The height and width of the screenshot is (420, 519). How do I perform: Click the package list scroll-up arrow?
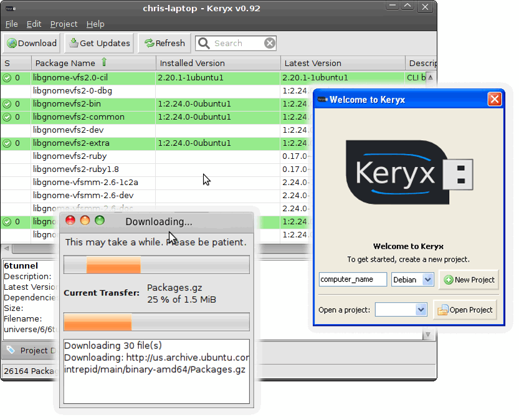431,77
